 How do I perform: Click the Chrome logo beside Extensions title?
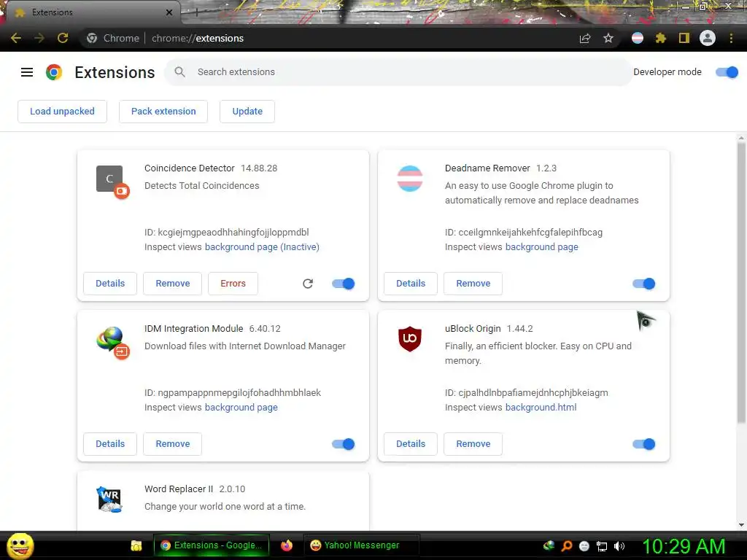(54, 72)
